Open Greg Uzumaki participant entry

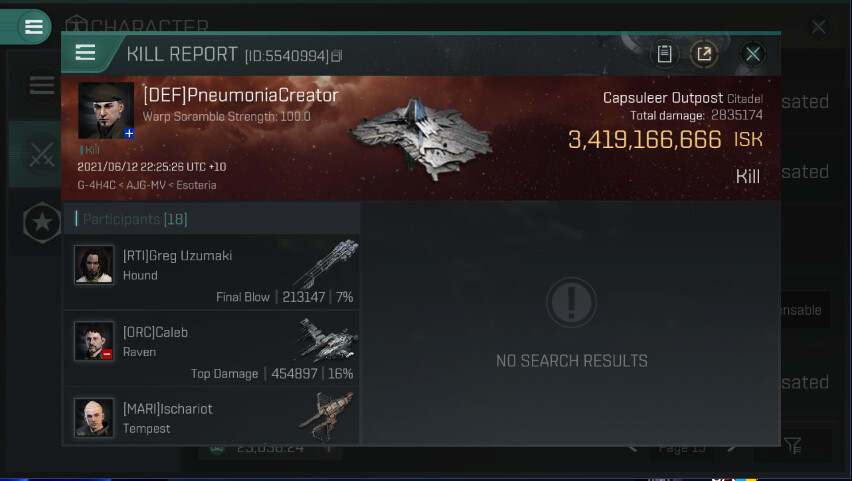tap(212, 272)
